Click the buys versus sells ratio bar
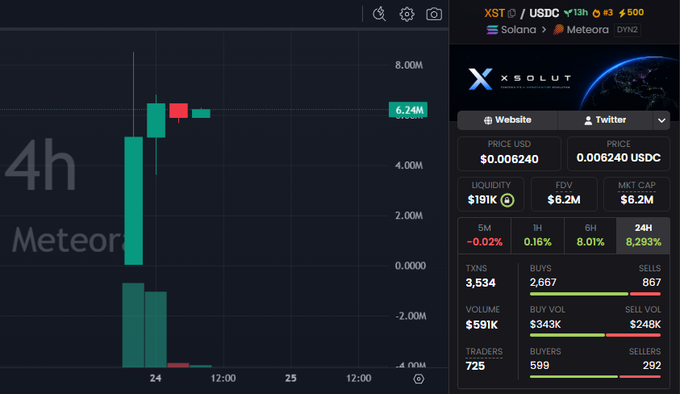680x394 pixels. coord(595,294)
